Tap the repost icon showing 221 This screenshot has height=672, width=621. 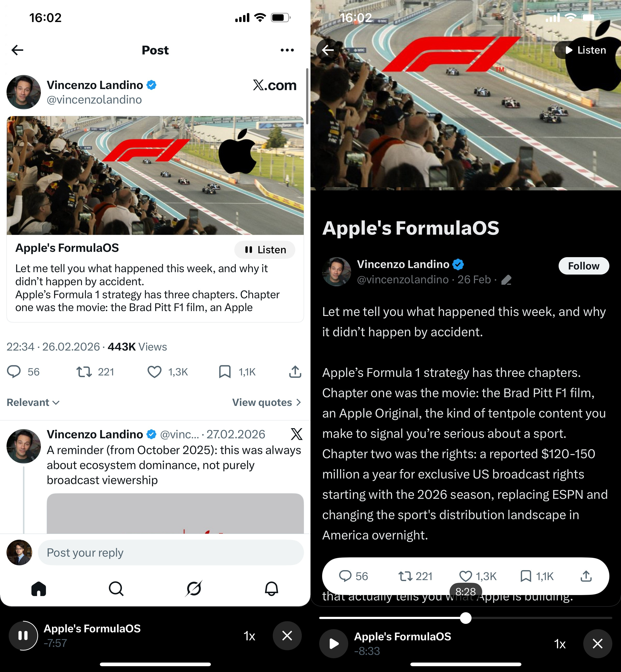pos(84,372)
